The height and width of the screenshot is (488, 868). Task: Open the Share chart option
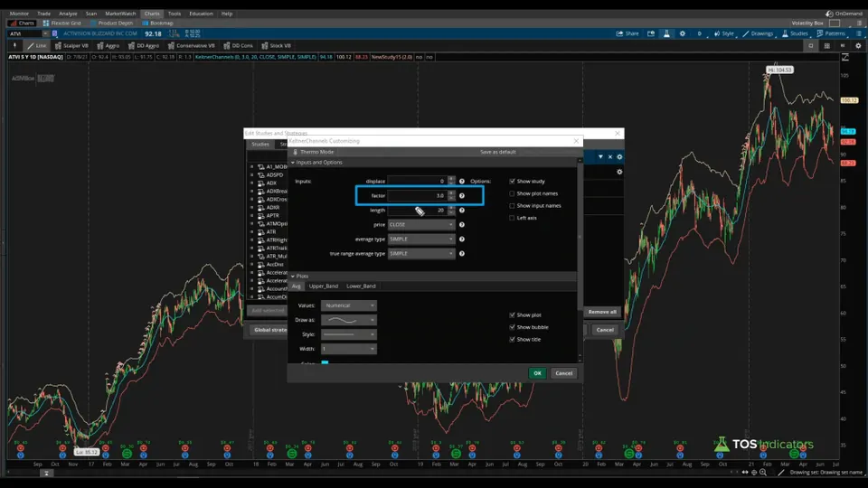click(x=627, y=33)
